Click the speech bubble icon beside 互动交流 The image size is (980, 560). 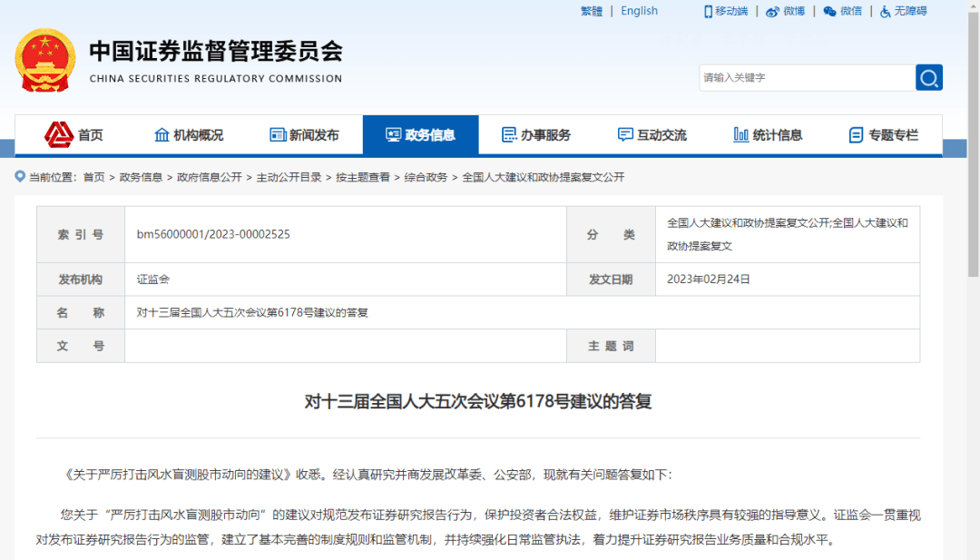coord(623,134)
